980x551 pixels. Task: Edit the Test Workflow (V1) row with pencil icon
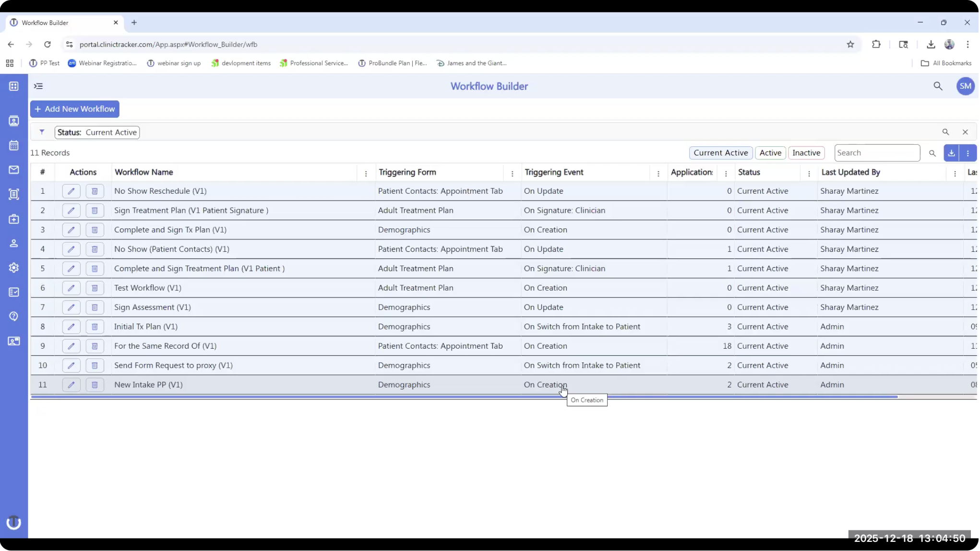[x=71, y=288]
